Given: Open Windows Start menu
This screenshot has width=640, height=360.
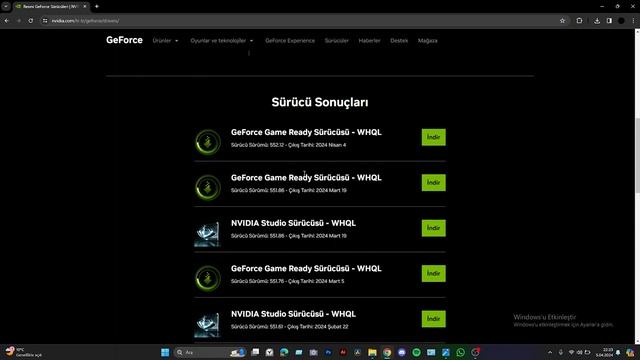Looking at the screenshot, I should point(165,352).
